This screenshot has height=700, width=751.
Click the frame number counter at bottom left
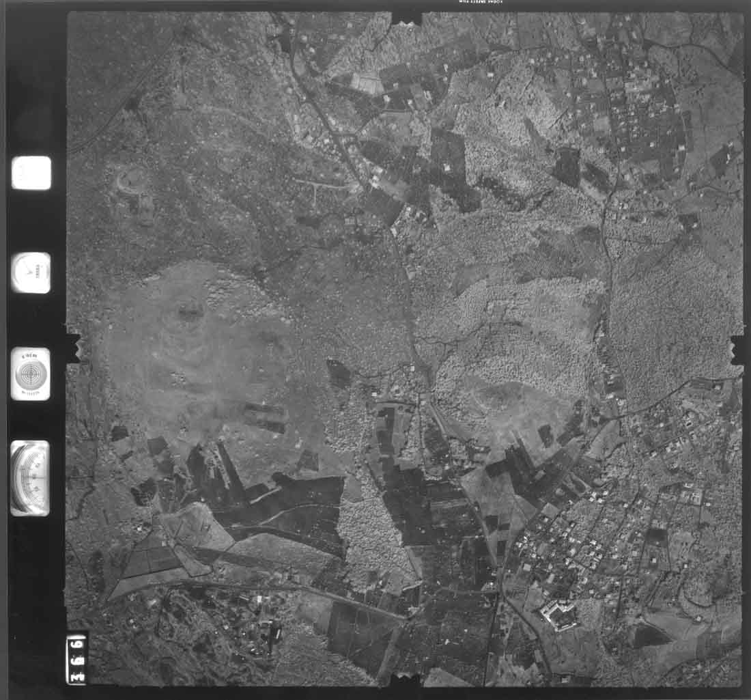[x=76, y=658]
